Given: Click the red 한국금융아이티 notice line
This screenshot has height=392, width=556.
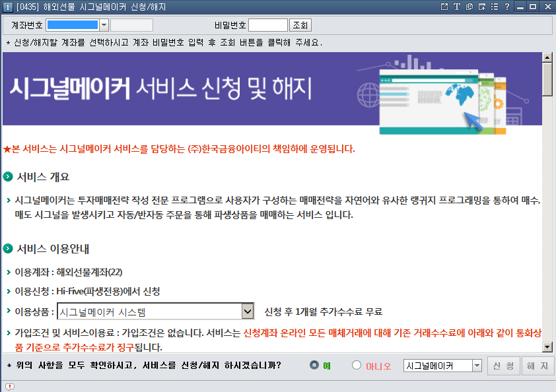Looking at the screenshot, I should 179,149.
